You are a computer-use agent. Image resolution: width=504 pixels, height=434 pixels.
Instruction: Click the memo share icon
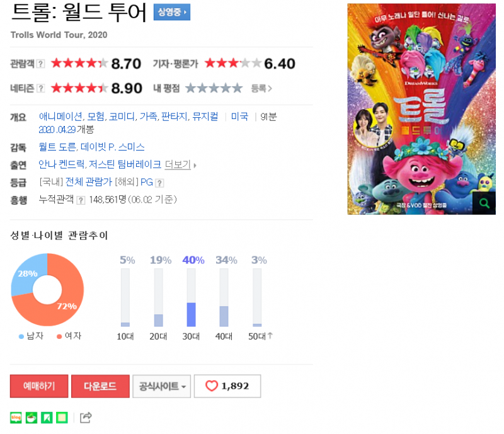click(62, 418)
